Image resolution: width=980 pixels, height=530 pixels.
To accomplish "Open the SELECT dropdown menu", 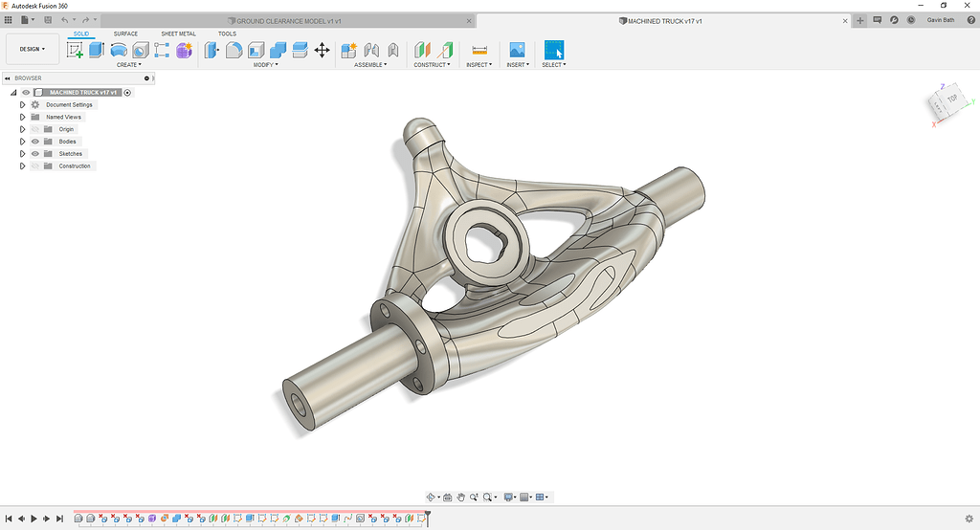I will click(x=554, y=65).
